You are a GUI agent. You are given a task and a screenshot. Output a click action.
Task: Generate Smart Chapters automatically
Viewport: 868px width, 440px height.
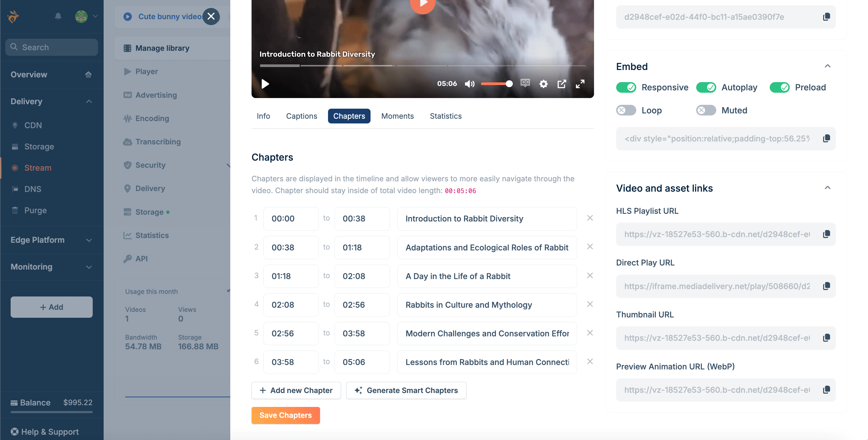point(406,390)
